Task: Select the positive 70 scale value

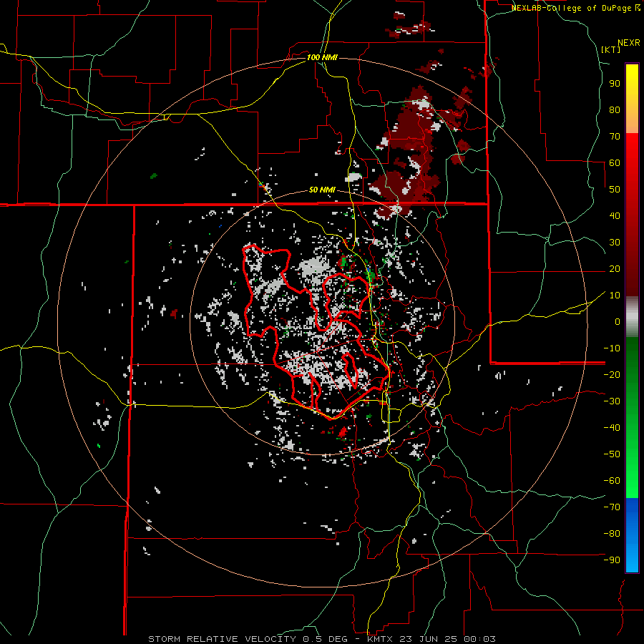Action: tap(615, 137)
